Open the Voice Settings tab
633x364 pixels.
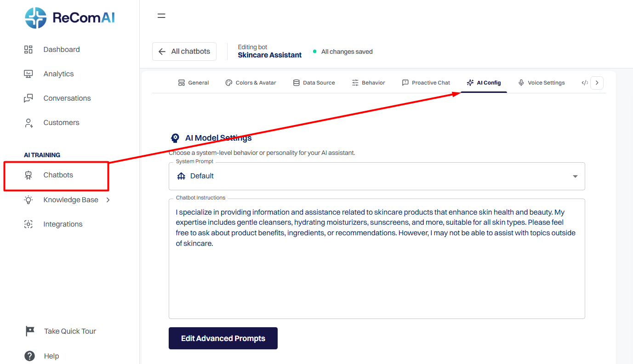click(x=542, y=83)
